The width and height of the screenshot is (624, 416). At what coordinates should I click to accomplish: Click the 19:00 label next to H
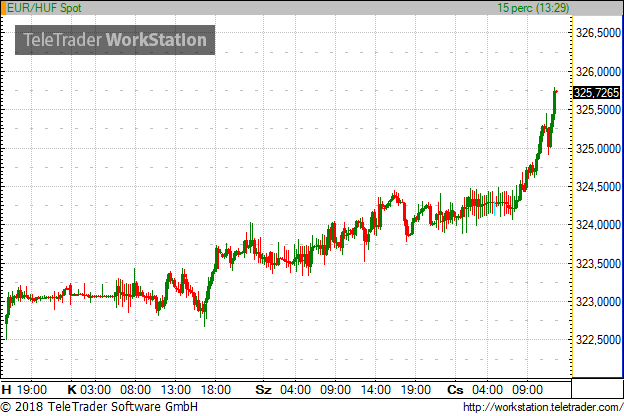point(32,389)
